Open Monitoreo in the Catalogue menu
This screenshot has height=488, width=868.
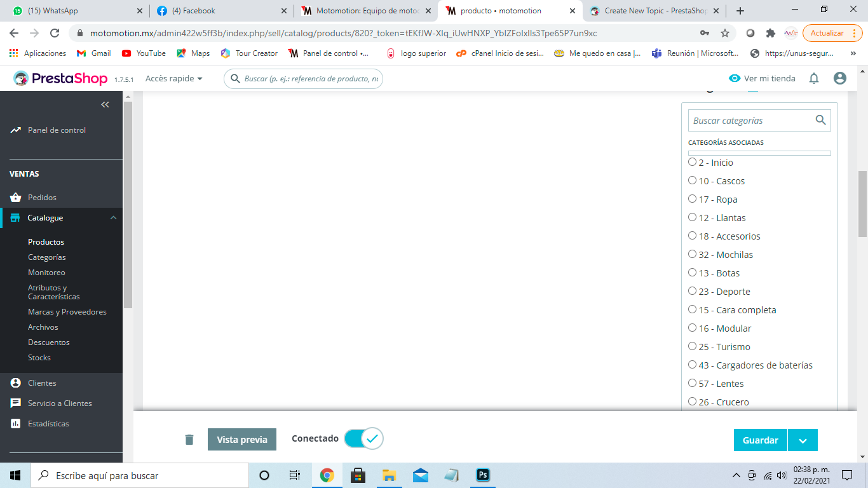[x=46, y=273]
